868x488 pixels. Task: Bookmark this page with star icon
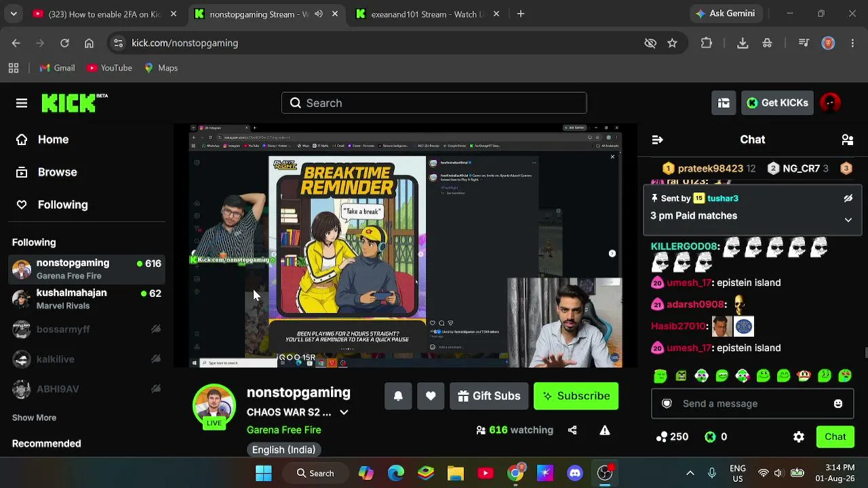coord(672,43)
